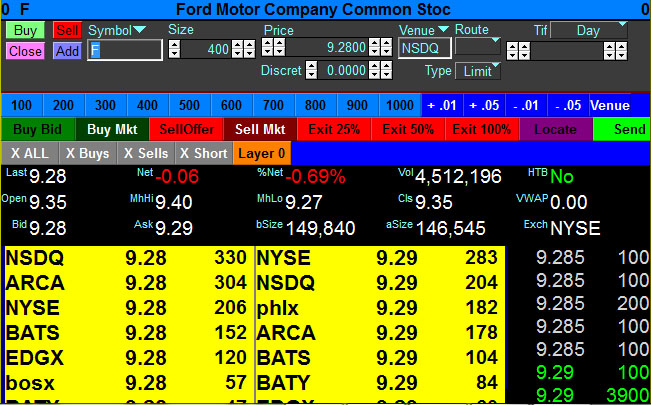Cancel buy orders with X Buys
This screenshot has width=651, height=405.
tap(88, 153)
